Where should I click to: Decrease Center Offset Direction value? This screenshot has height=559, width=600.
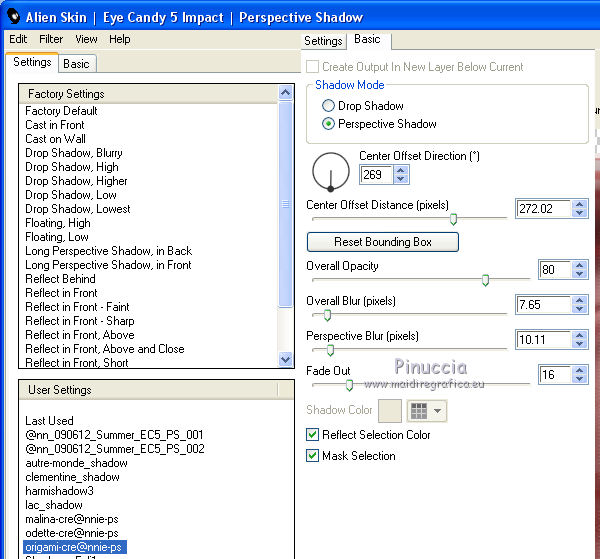pyautogui.click(x=401, y=179)
